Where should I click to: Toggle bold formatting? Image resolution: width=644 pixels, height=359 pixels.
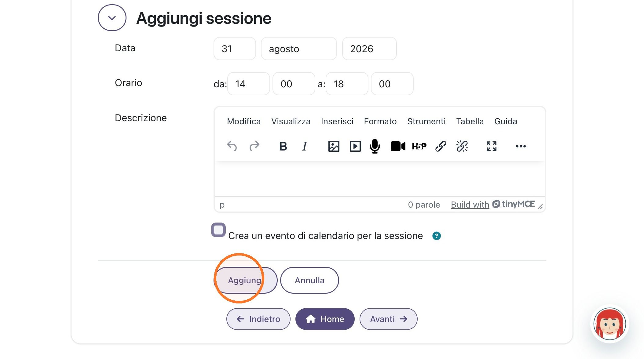point(283,146)
